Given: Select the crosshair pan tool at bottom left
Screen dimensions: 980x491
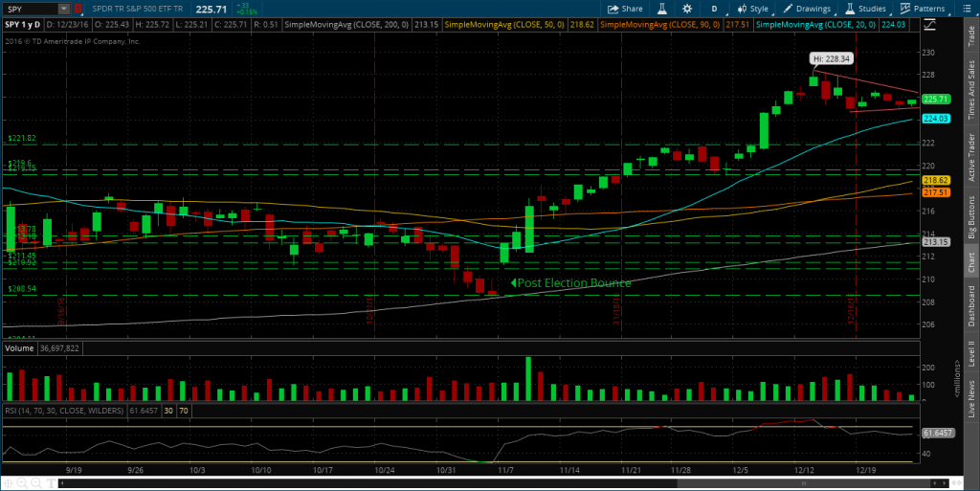Looking at the screenshot, I should click(x=9, y=483).
